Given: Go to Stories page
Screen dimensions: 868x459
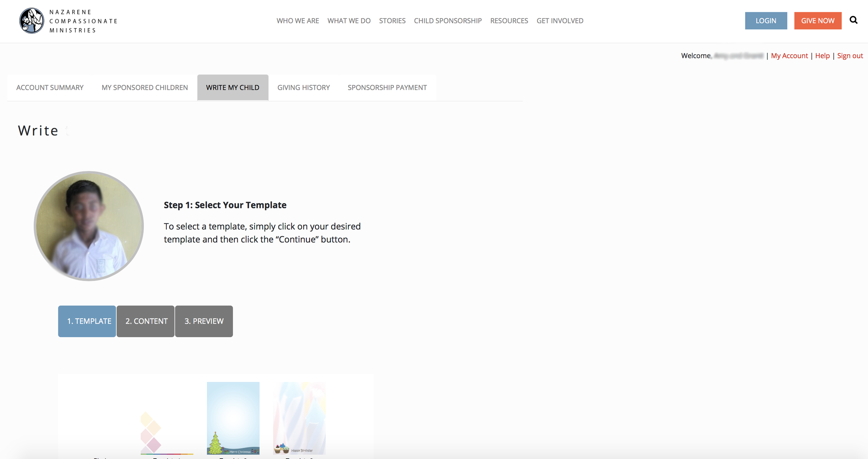Looking at the screenshot, I should coord(392,21).
